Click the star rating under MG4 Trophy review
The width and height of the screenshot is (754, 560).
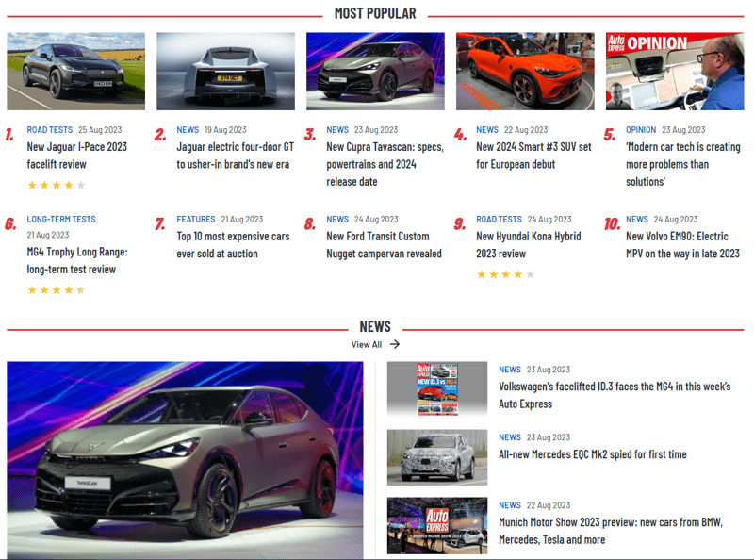tap(57, 289)
